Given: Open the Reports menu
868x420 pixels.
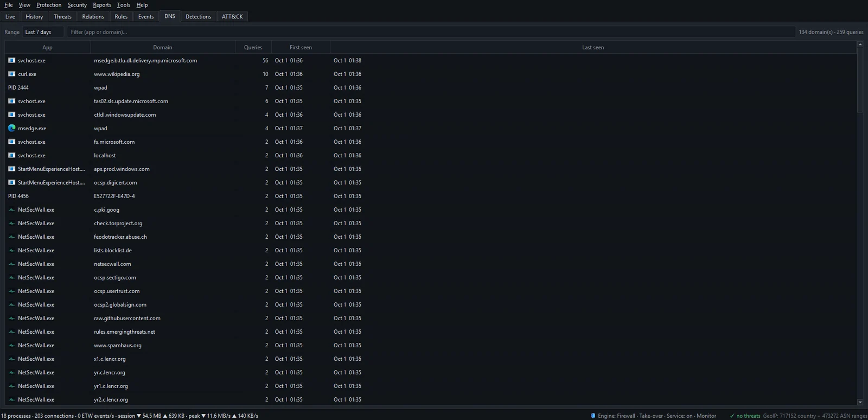Looking at the screenshot, I should (x=102, y=5).
